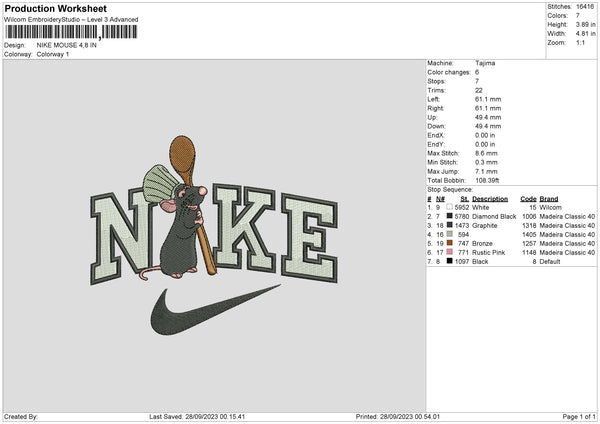Select the Rustic Pink description text
The image size is (600, 424).
(x=489, y=253)
